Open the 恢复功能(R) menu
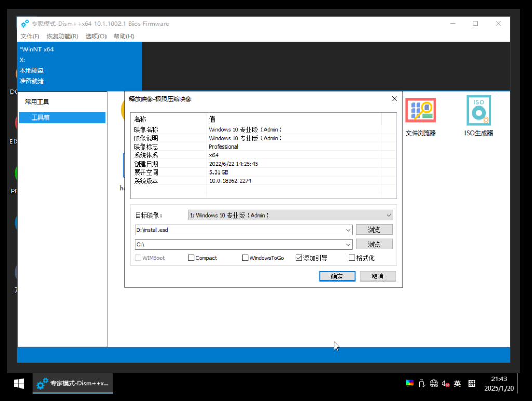Viewport: 532px width, 401px height. (62, 36)
